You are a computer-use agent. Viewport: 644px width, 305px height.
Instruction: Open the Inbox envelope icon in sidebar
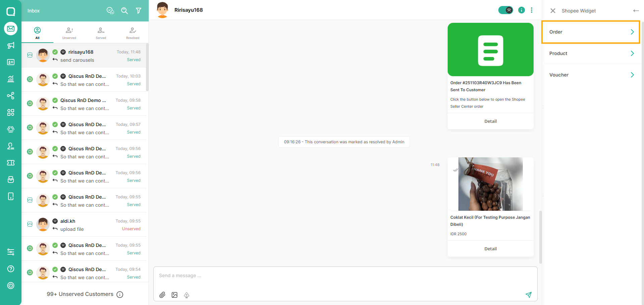coord(11,29)
